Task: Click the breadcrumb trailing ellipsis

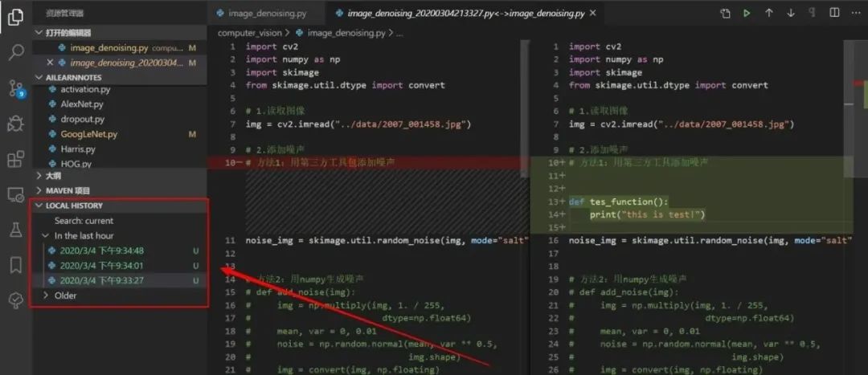Action: coord(399,33)
